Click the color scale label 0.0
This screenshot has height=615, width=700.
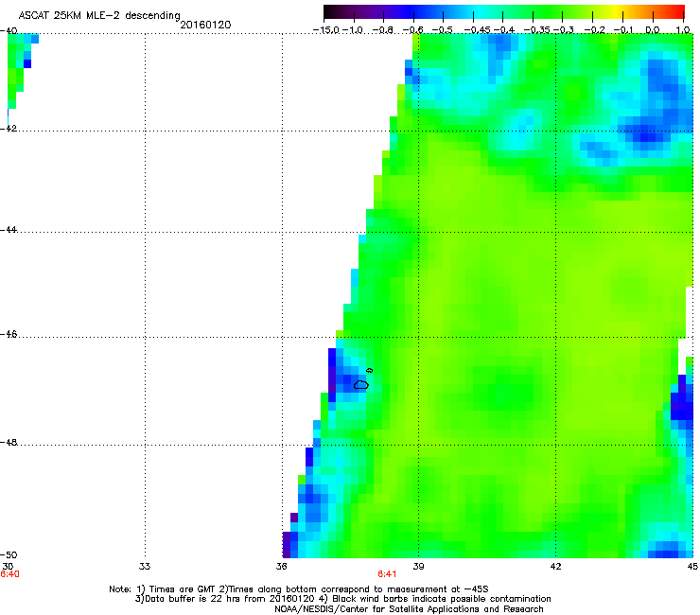653,30
